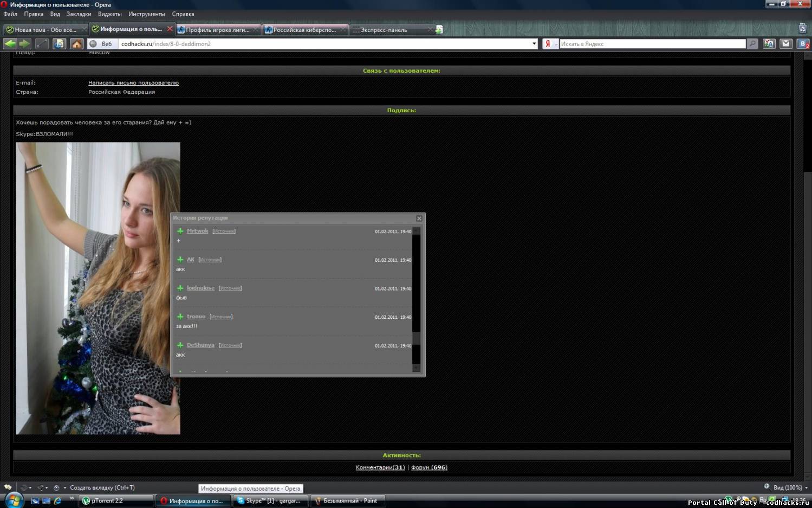Viewport: 812px width, 508px height.
Task: Open the VK notifications icon
Action: 804,44
